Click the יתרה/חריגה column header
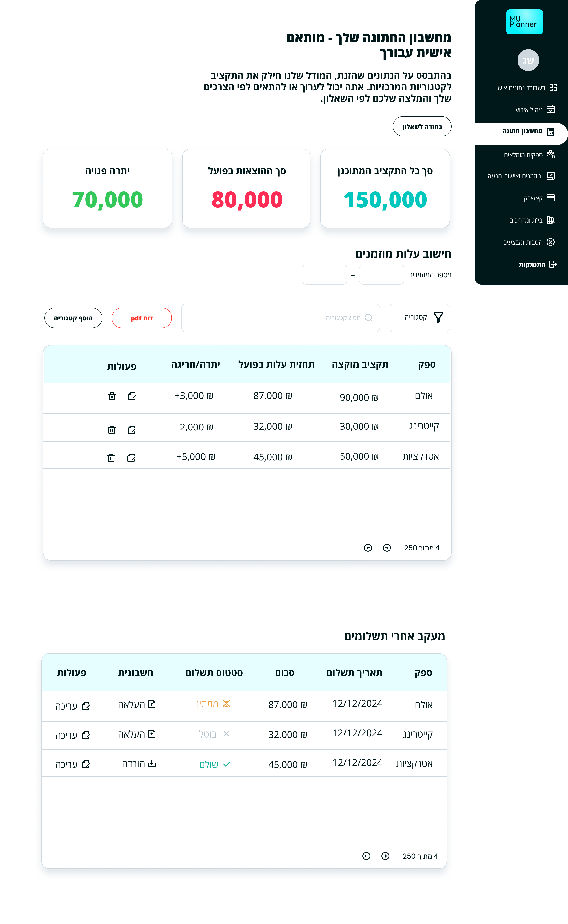Image resolution: width=568 pixels, height=924 pixels. 195,365
